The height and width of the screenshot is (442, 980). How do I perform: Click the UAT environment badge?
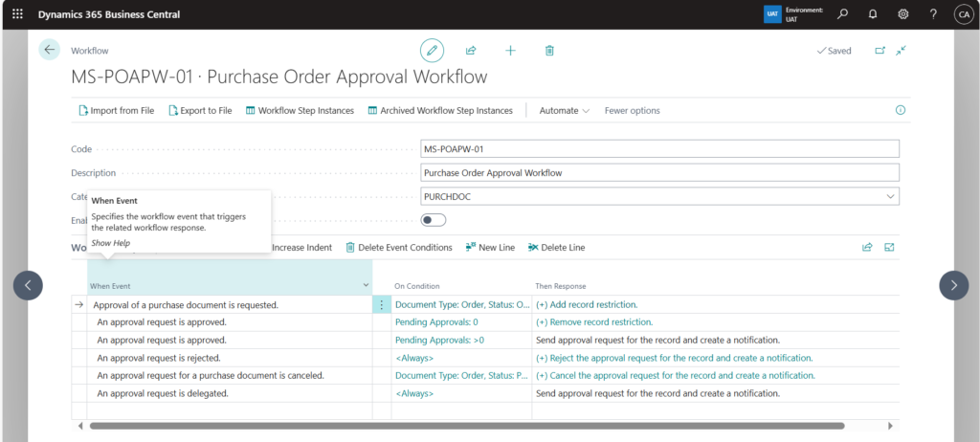[x=772, y=13]
